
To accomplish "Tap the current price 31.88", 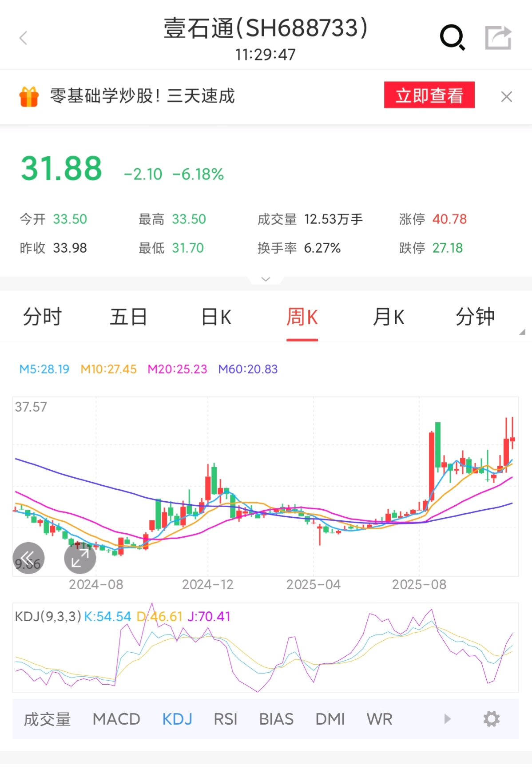I will tap(61, 169).
